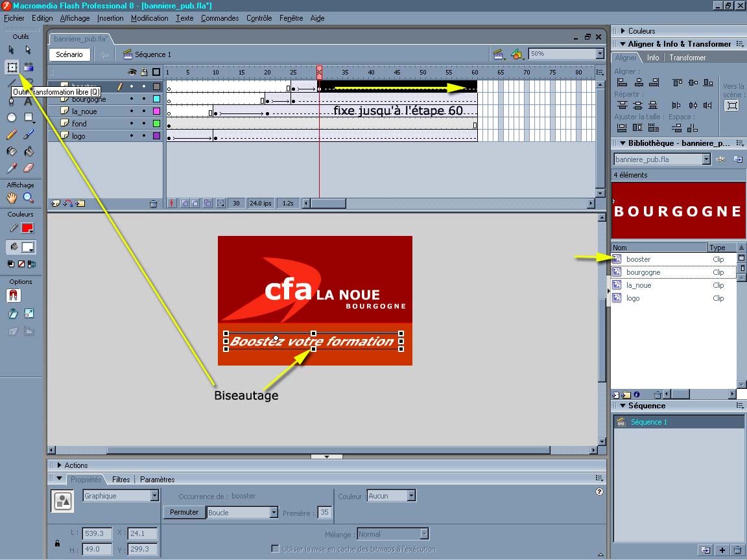Switch to the Transformer tab
Image resolution: width=747 pixels, height=560 pixels.
tap(687, 58)
